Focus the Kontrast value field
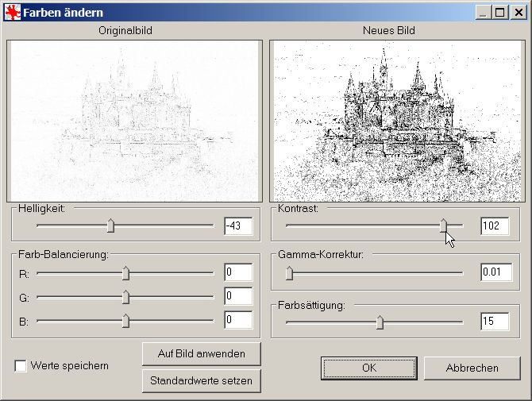The image size is (532, 401). click(x=495, y=226)
